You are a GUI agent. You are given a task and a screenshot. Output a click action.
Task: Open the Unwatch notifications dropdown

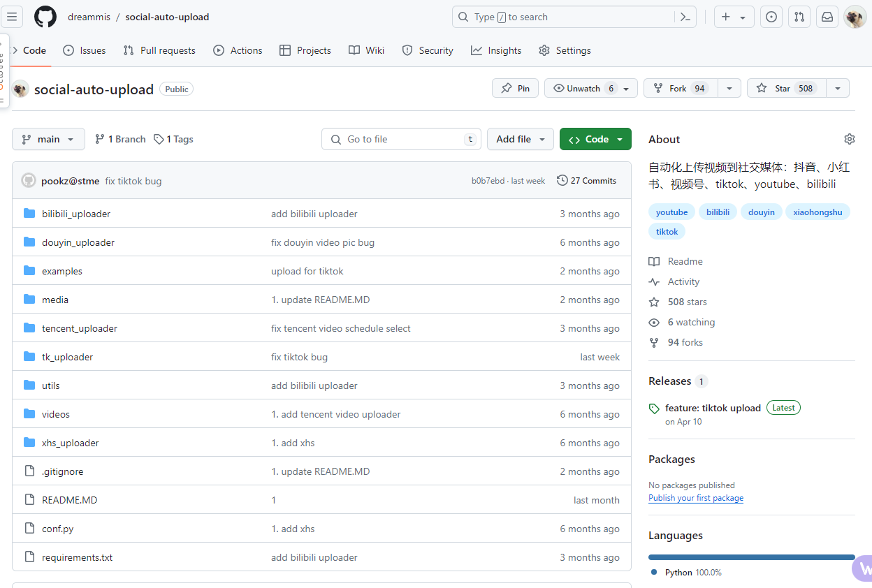pyautogui.click(x=590, y=88)
